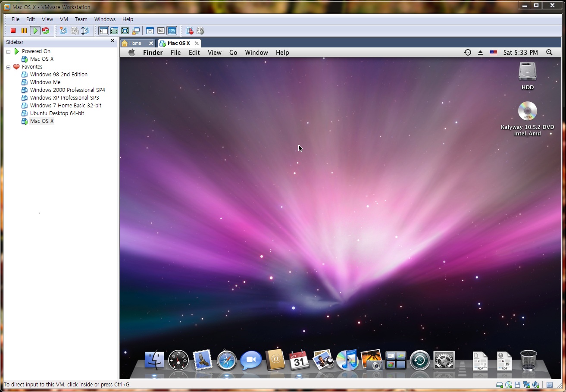Toggle the Show Sidebar toolbar icon
Screen dimensions: 566x392
103,31
